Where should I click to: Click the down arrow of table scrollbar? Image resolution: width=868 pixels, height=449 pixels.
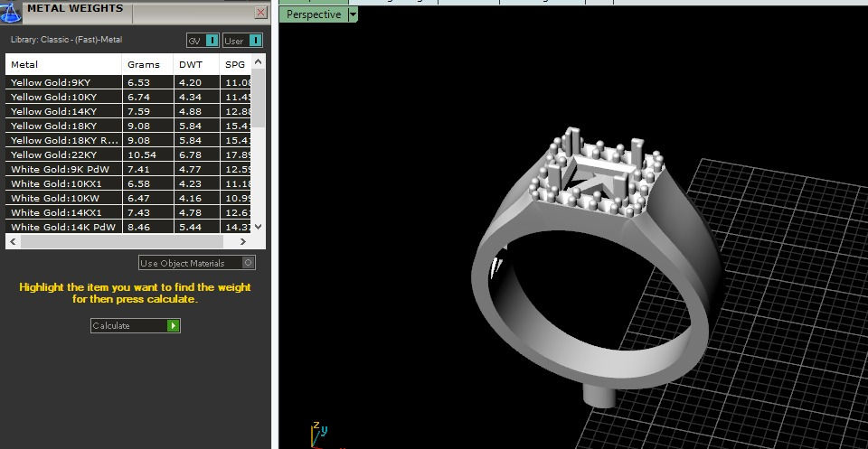click(x=258, y=226)
